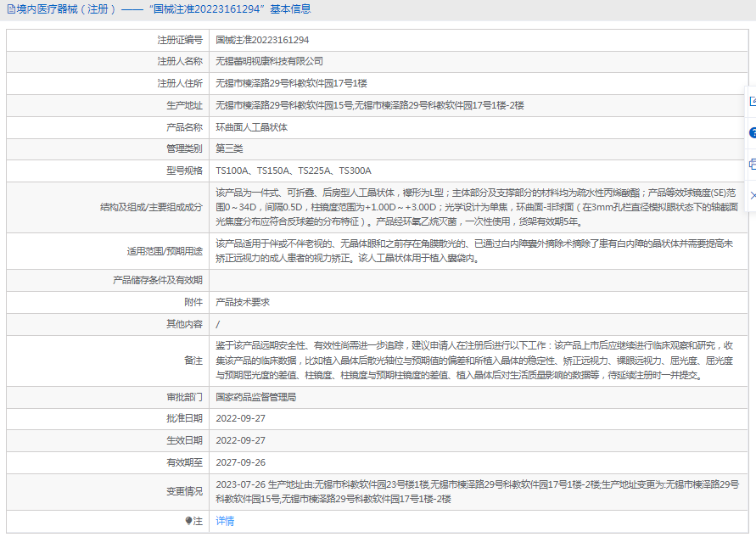This screenshot has width=756, height=537.
Task: Click the 注册人名称 row label
Action: (x=180, y=61)
